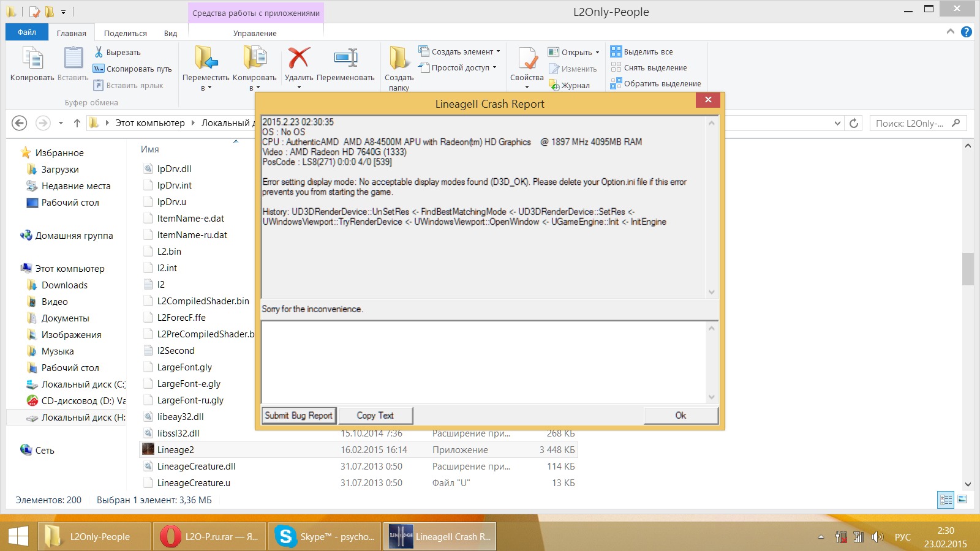Switch to View (Вид) tab
Image resolution: width=980 pixels, height=551 pixels.
tap(170, 33)
